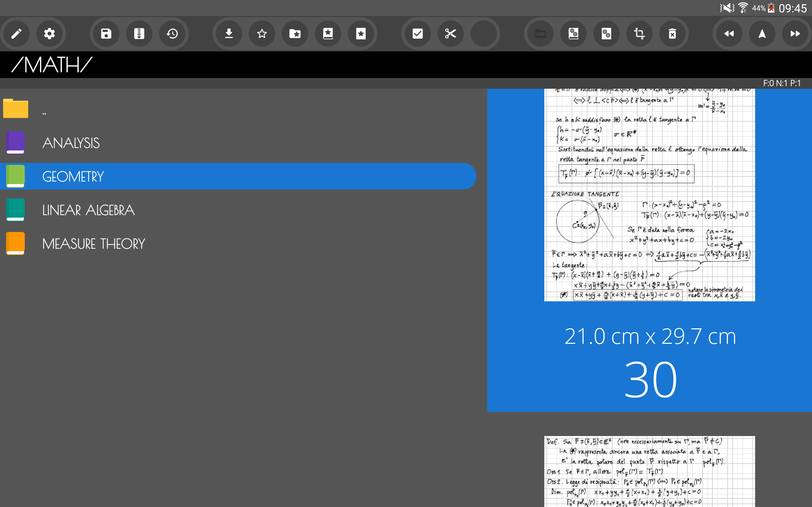Toggle the checkmark selection button

pyautogui.click(x=417, y=34)
